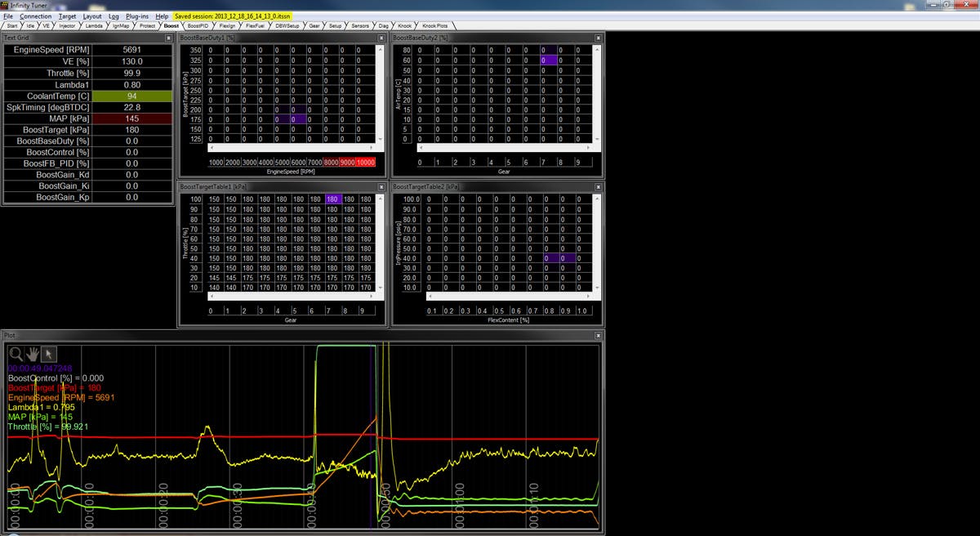Click the highlighted purple cell in BoostTargetTable2
Image resolution: width=980 pixels, height=536 pixels.
point(553,258)
